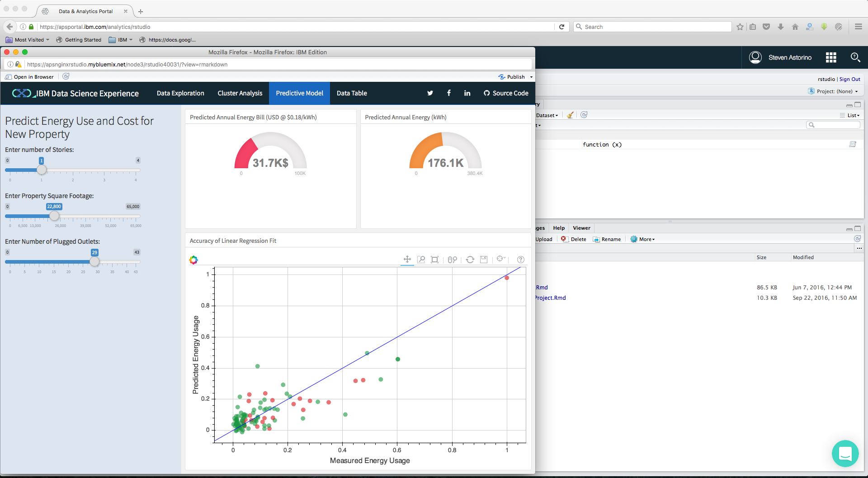Expand the Publish dropdown arrow
The height and width of the screenshot is (478, 868).
[x=531, y=77]
